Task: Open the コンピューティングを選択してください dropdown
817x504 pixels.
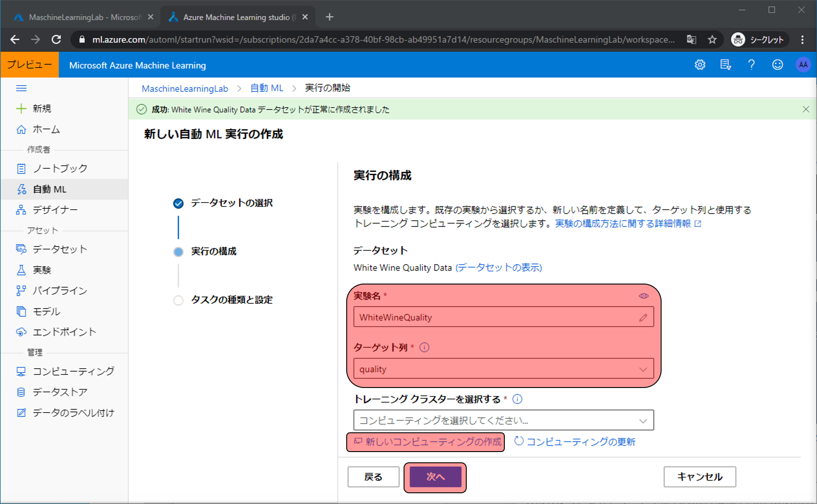Action: [503, 421]
